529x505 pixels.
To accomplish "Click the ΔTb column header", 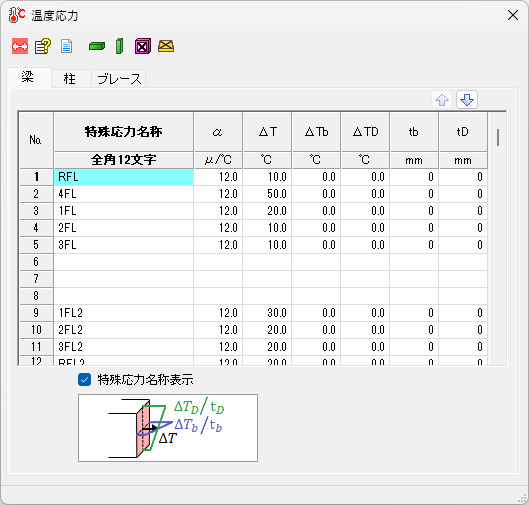I will (316, 132).
